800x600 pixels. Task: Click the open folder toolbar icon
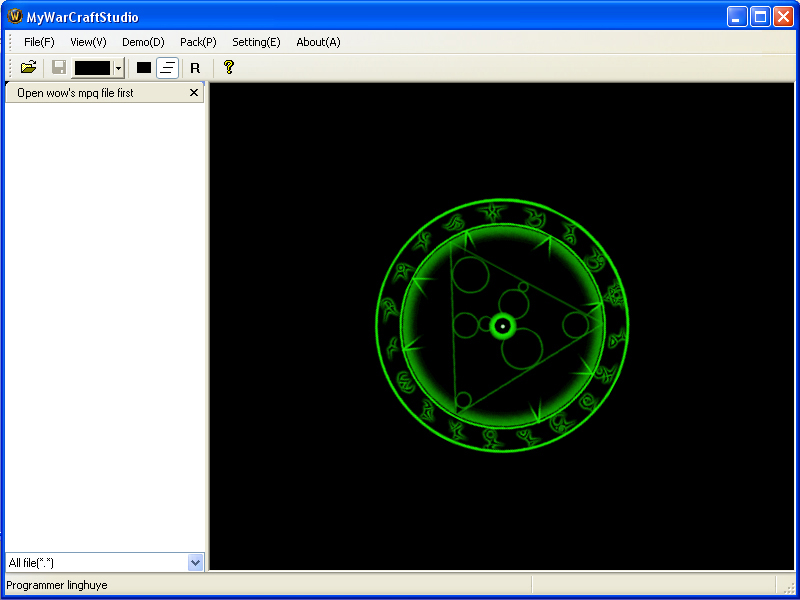pos(29,67)
